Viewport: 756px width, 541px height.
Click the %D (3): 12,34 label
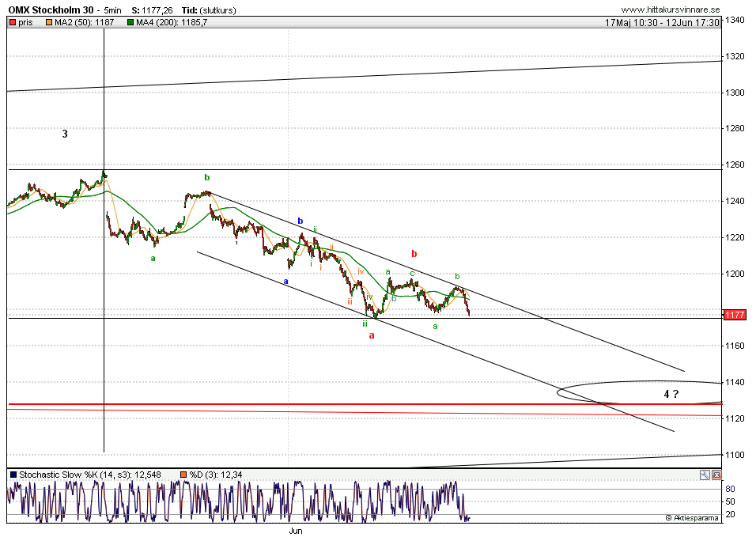(x=216, y=475)
